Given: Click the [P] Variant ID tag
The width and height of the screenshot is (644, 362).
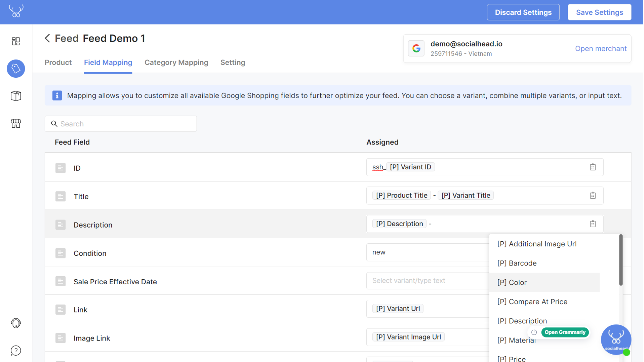Looking at the screenshot, I should point(411,167).
